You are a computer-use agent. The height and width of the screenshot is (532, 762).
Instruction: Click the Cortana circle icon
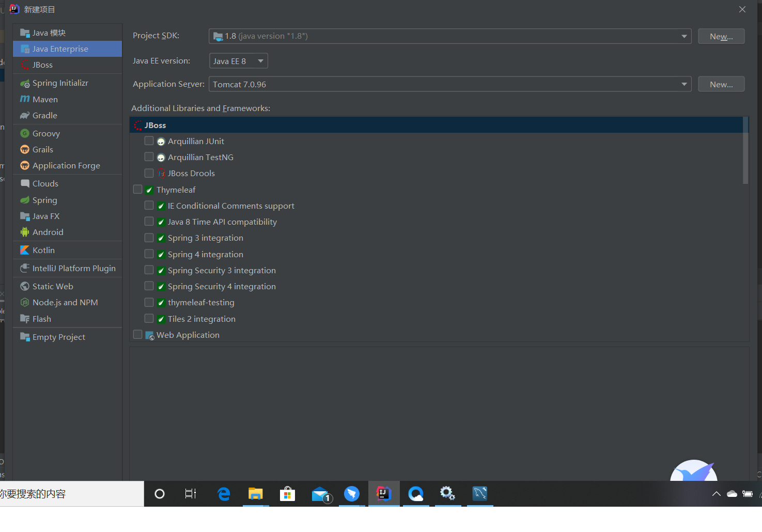click(160, 494)
